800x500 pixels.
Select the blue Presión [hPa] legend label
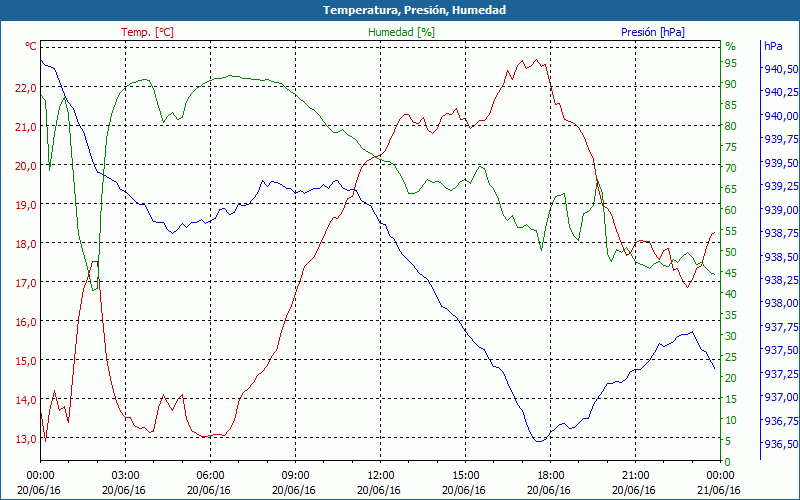click(x=653, y=32)
